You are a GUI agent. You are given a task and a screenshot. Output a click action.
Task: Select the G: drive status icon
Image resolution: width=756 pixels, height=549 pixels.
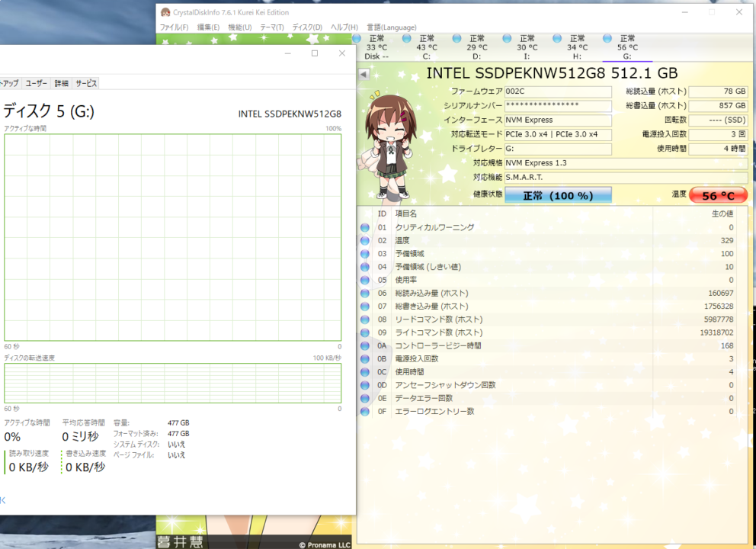607,39
